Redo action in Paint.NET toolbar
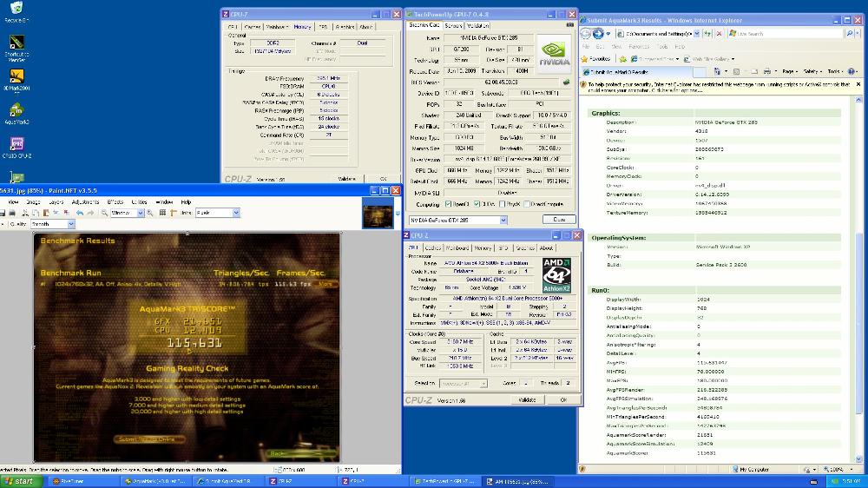 click(90, 213)
